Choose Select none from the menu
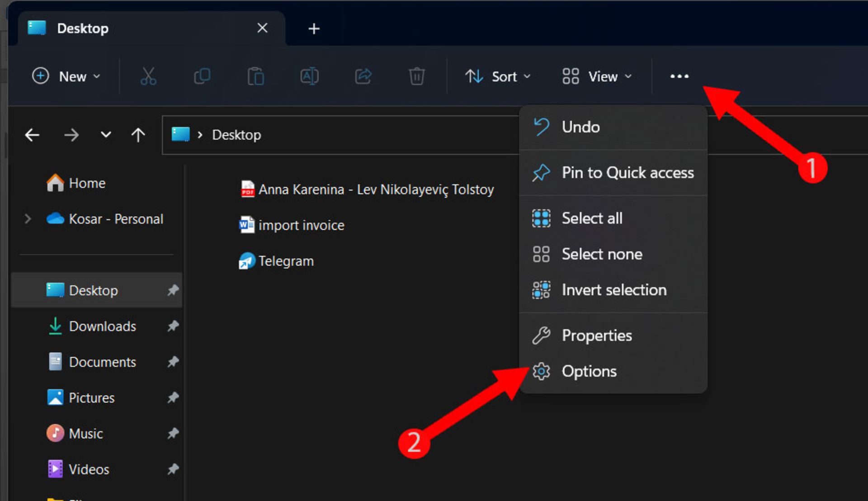The width and height of the screenshot is (868, 501). coord(613,254)
